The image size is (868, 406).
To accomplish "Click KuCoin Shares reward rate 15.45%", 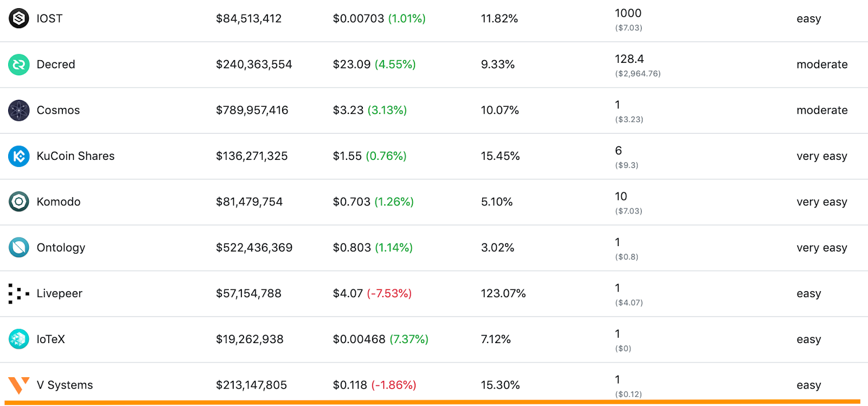I will [x=500, y=156].
